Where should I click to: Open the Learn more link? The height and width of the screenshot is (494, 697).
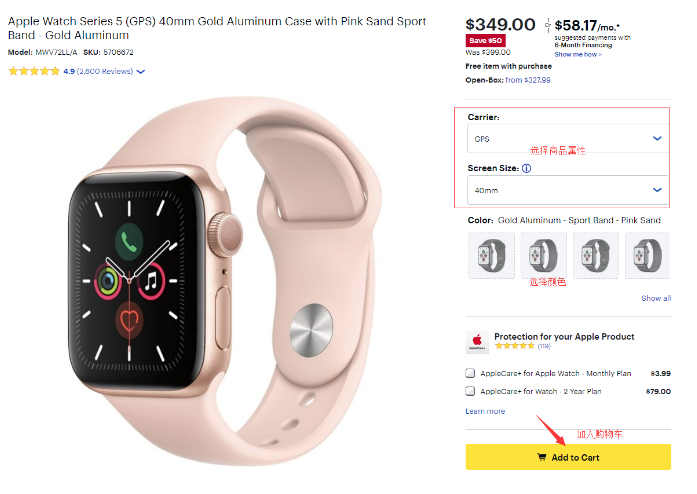tap(485, 411)
